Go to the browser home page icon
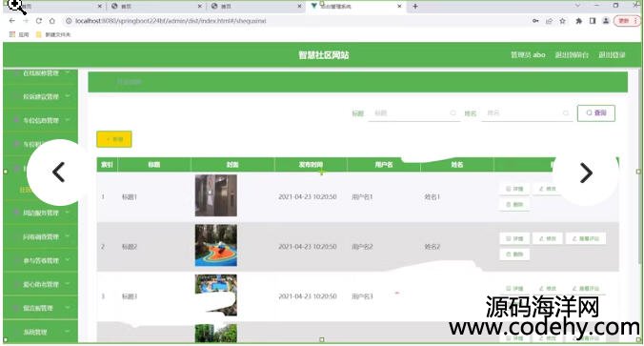 coord(52,21)
